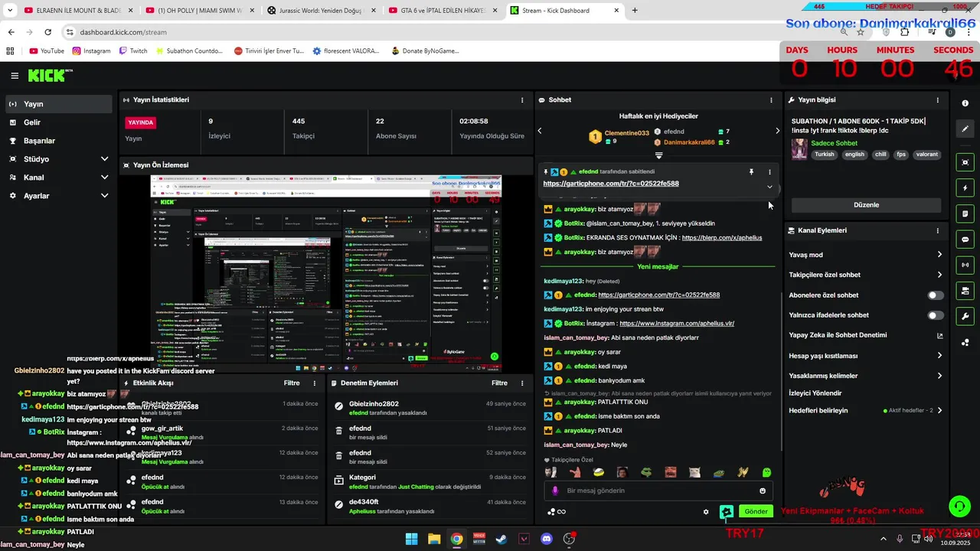The width and height of the screenshot is (980, 551).
Task: Open the green headset support button
Action: tap(959, 507)
